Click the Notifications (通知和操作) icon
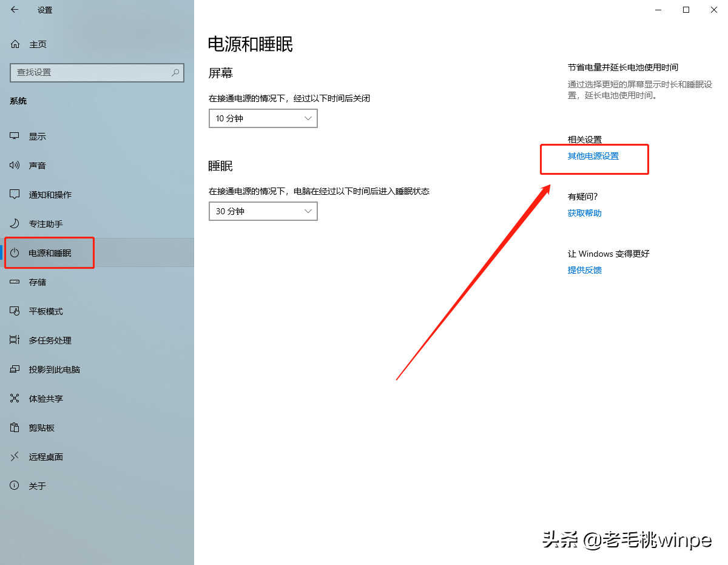Viewport: 728px width, 565px height. point(15,195)
